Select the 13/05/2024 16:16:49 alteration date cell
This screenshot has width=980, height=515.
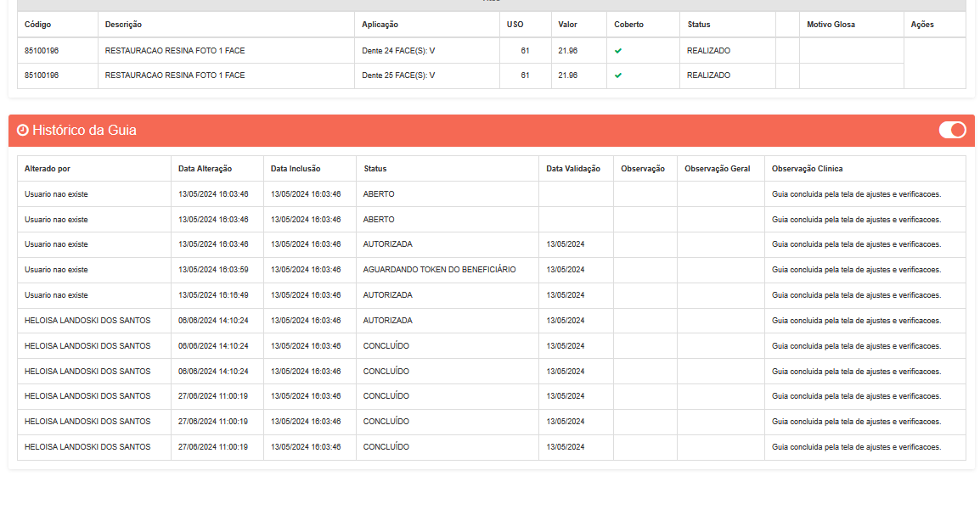click(x=213, y=295)
